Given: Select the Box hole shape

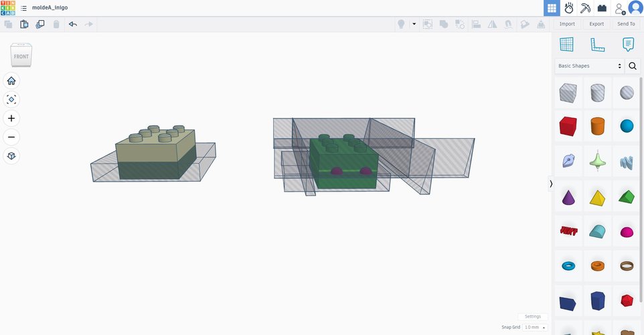Looking at the screenshot, I should 568,92.
